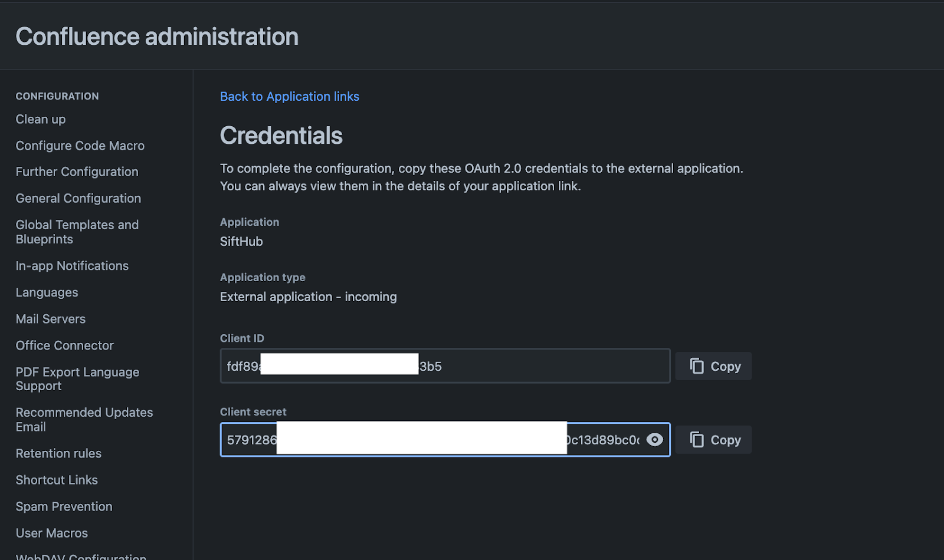The width and height of the screenshot is (944, 560).
Task: Go back to Application links
Action: coord(289,97)
